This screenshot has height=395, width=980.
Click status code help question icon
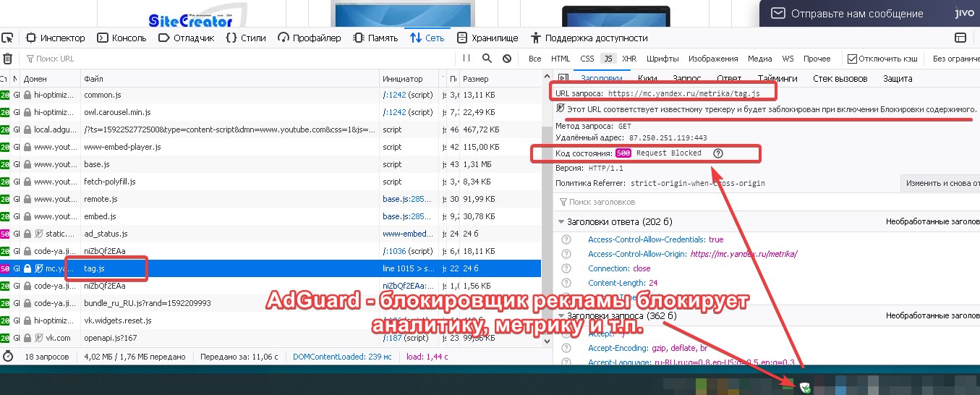pyautogui.click(x=717, y=153)
